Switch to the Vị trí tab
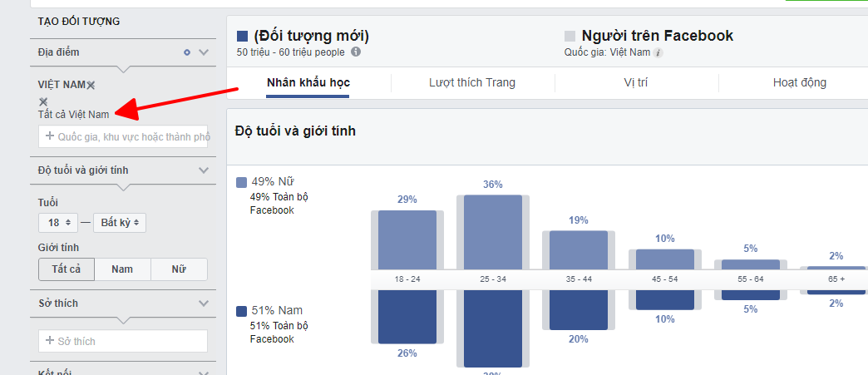This screenshot has height=375, width=868. point(635,83)
